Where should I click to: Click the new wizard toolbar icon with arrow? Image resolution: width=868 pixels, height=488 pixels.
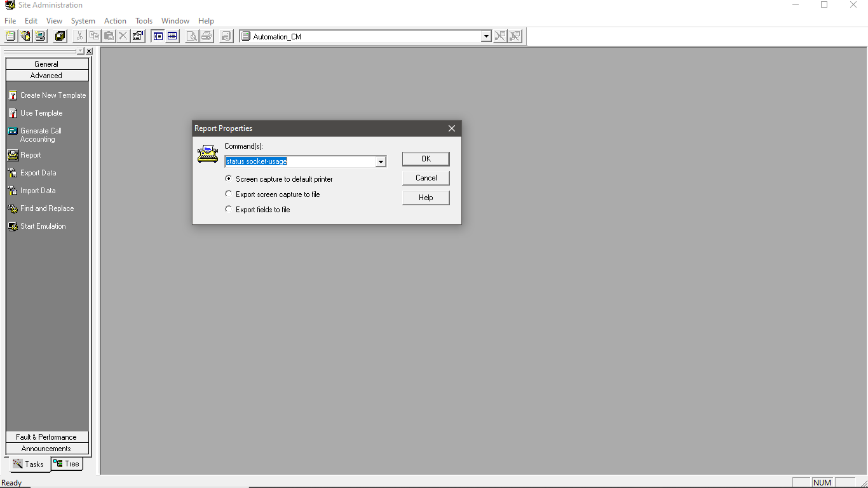point(25,36)
